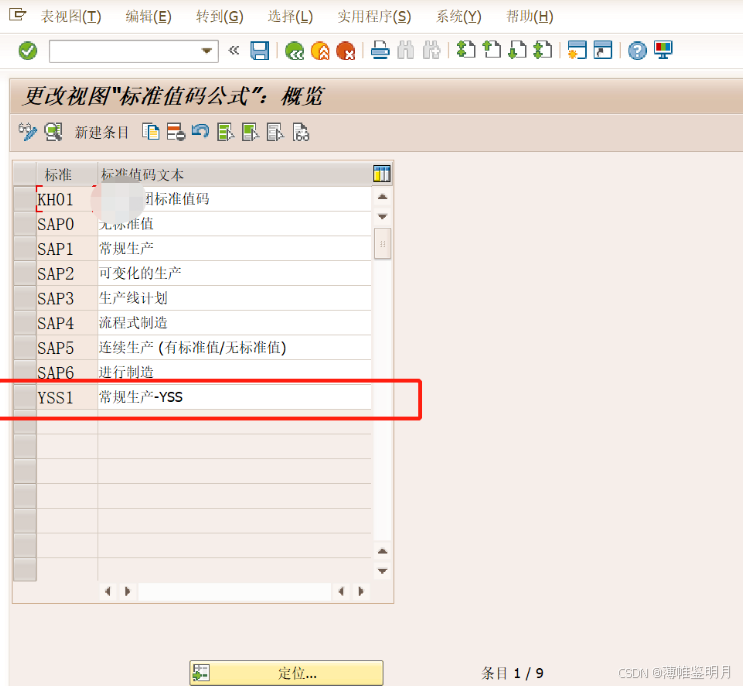The image size is (743, 686).
Task: Select the SAP3 row selector
Action: point(25,298)
